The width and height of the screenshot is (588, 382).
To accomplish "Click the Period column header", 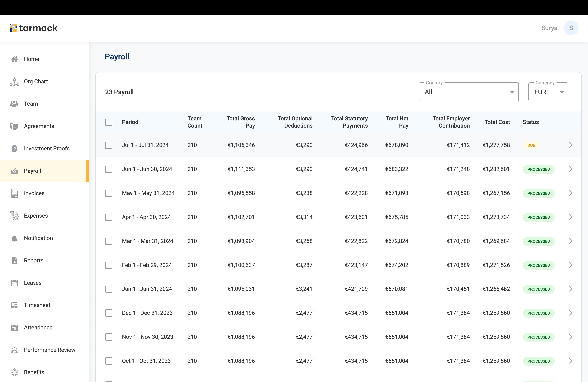I will click(x=130, y=122).
